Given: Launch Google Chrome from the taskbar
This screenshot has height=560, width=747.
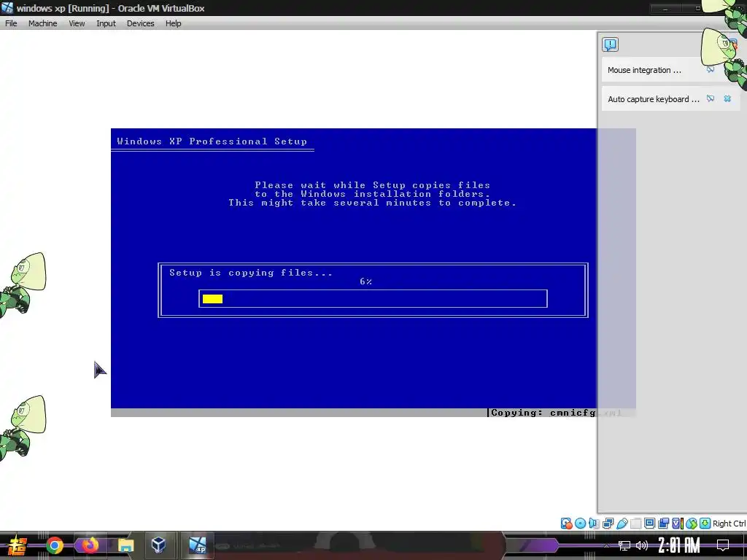Looking at the screenshot, I should 55,545.
